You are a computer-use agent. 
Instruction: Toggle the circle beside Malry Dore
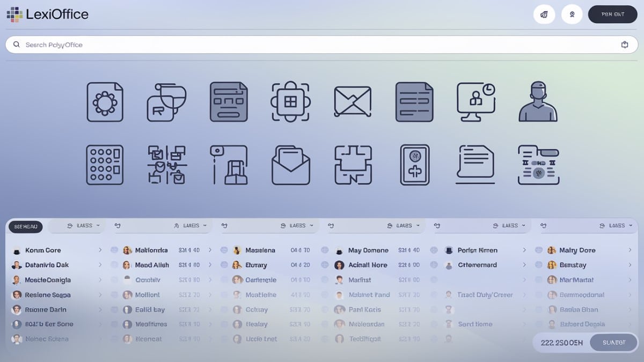coord(539,250)
